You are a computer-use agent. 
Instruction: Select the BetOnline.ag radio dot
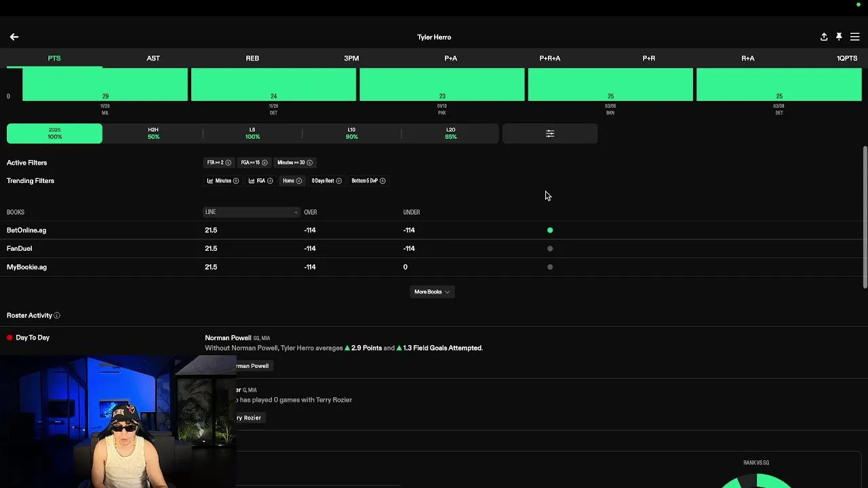pos(550,230)
